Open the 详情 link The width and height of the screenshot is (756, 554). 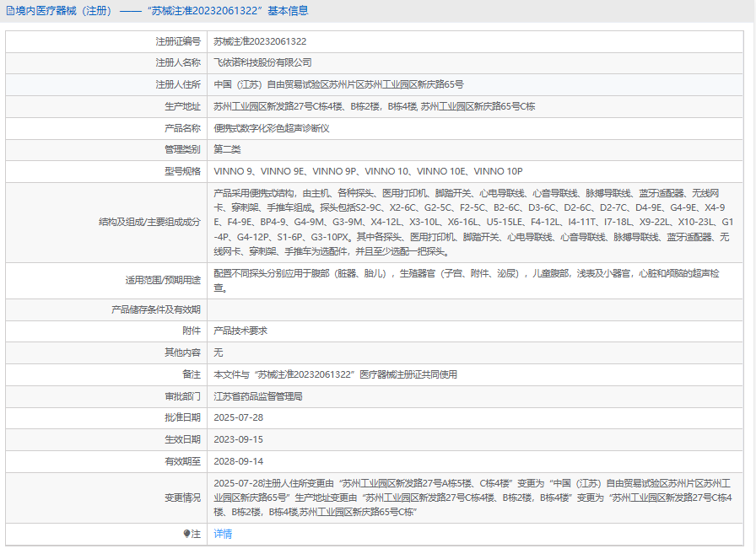point(223,534)
